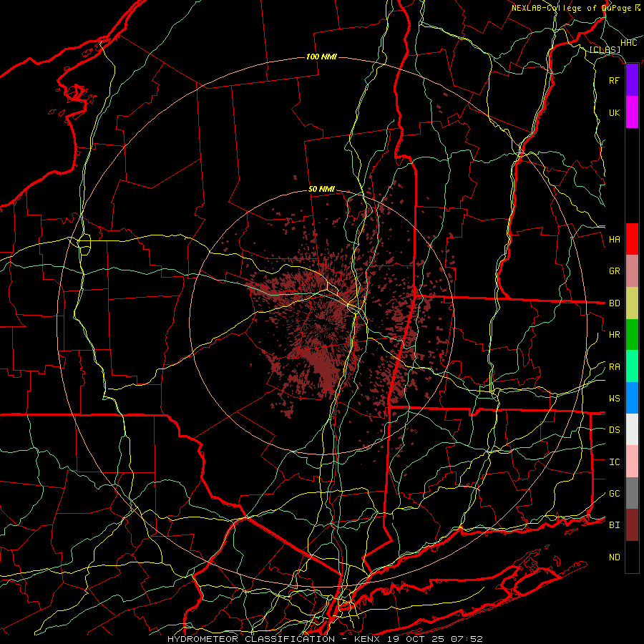Click the HYDROMETEOR CLASSIFICATION title text
644x644 pixels.
tap(251, 639)
